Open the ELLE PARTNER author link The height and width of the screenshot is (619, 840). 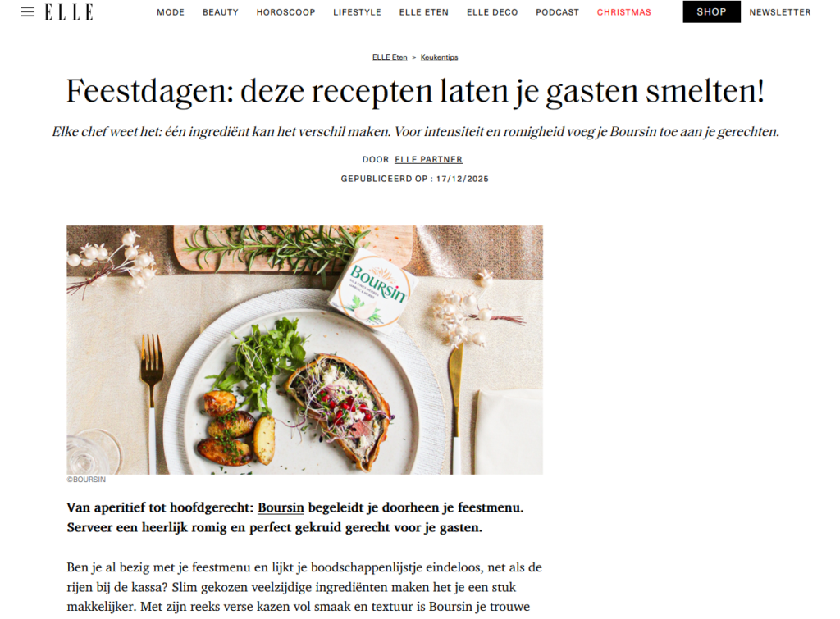pos(428,160)
